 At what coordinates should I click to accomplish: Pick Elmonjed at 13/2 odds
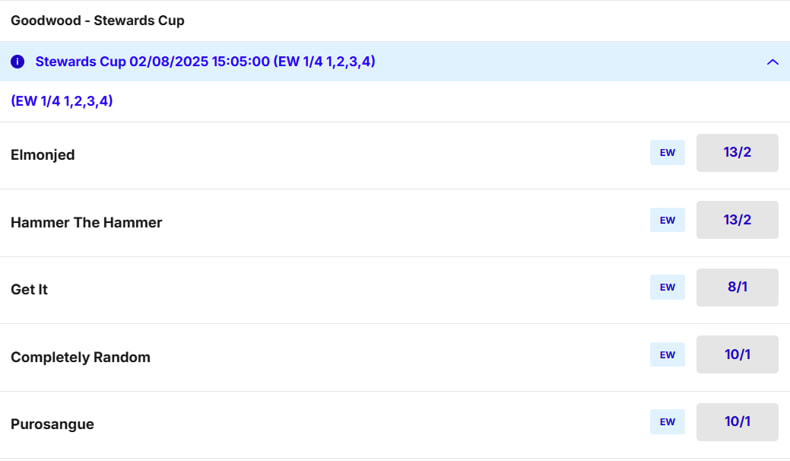pyautogui.click(x=737, y=153)
